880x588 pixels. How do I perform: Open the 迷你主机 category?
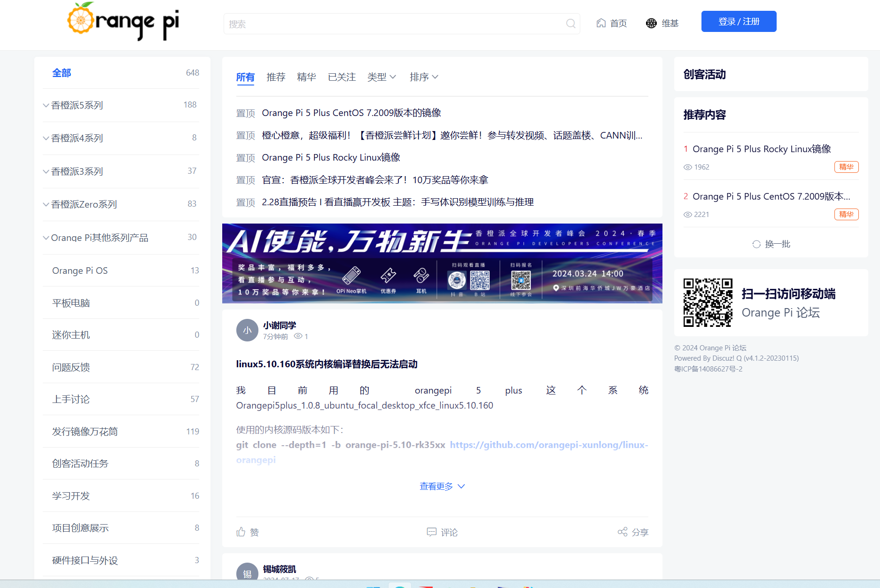click(121, 335)
